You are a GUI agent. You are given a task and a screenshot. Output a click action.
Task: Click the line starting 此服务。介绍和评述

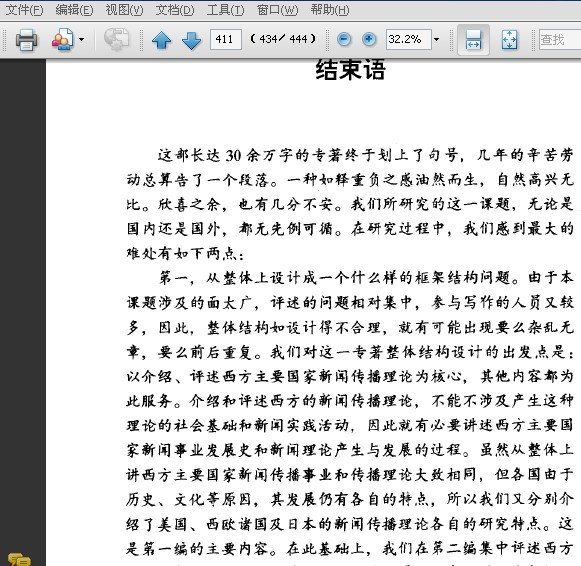350,401
